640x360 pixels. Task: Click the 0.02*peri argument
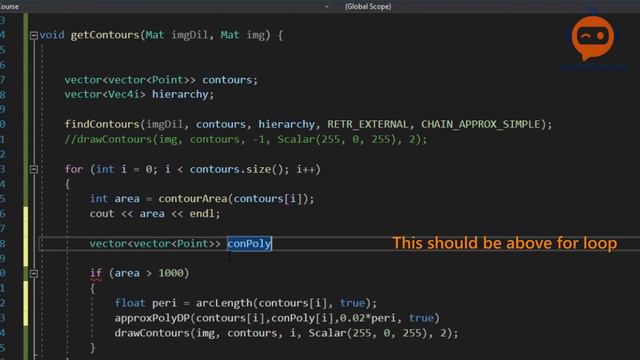coord(368,318)
